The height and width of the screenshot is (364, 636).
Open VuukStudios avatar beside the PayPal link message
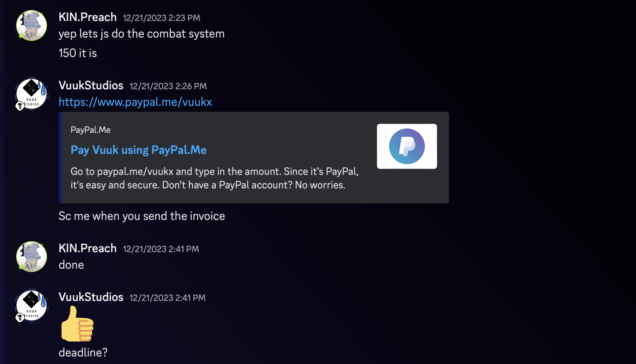click(32, 94)
